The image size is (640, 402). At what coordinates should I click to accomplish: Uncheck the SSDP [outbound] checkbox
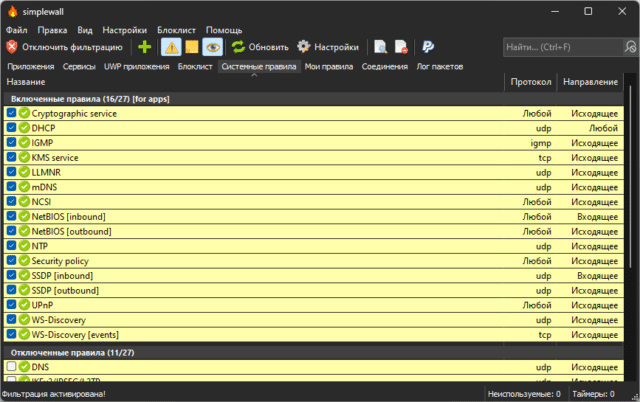point(11,290)
